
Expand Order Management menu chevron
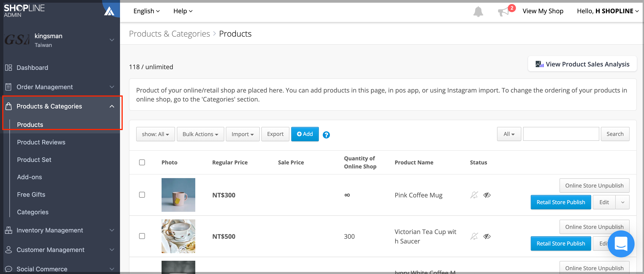point(112,87)
